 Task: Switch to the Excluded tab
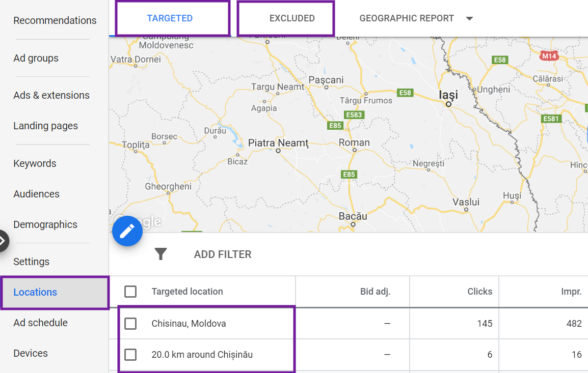click(292, 18)
